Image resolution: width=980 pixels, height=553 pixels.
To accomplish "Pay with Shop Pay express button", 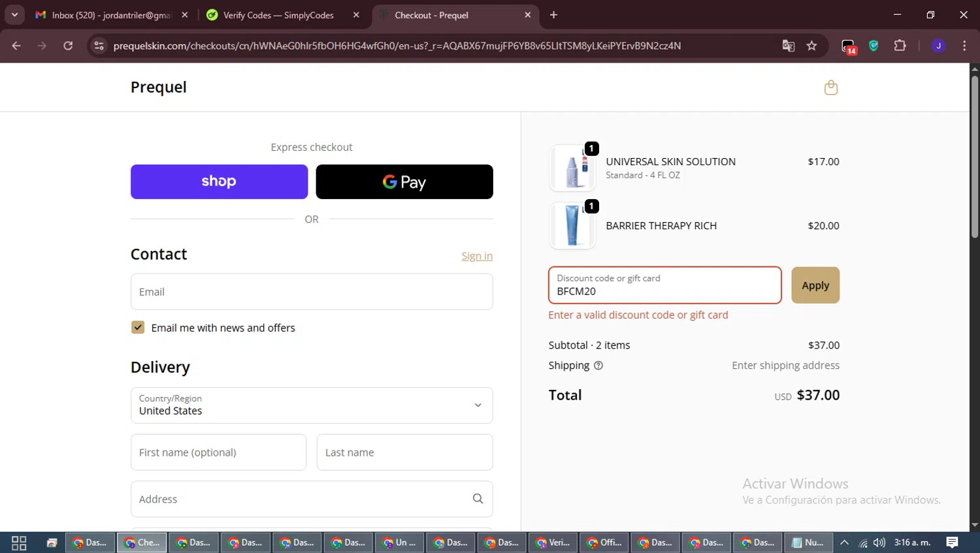I will point(219,182).
